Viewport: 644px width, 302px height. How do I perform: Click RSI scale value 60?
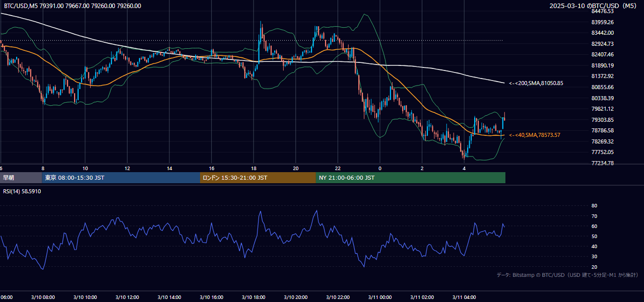click(594, 226)
